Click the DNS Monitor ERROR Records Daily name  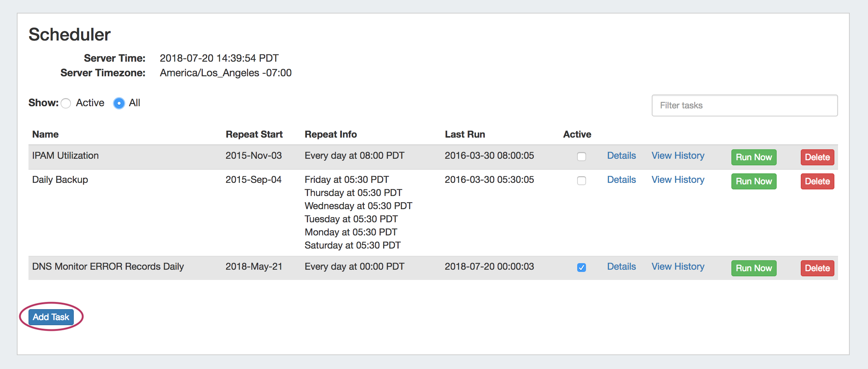(x=108, y=267)
